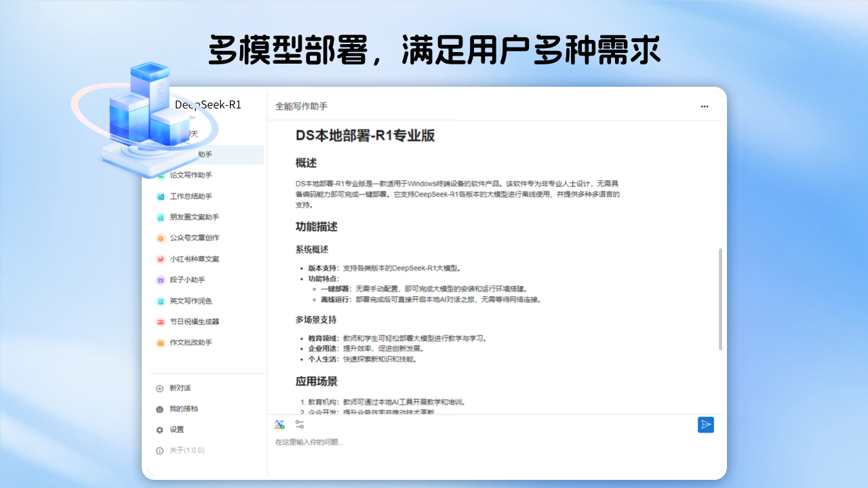Select 论文写作助手 in the sidebar
The width and height of the screenshot is (868, 488).
[191, 175]
